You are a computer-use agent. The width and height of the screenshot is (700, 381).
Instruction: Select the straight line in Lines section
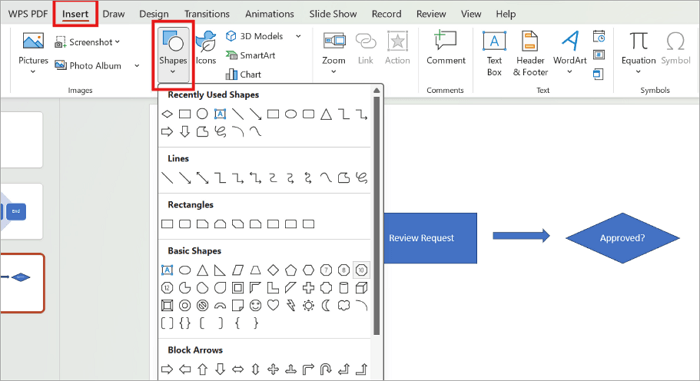click(167, 178)
